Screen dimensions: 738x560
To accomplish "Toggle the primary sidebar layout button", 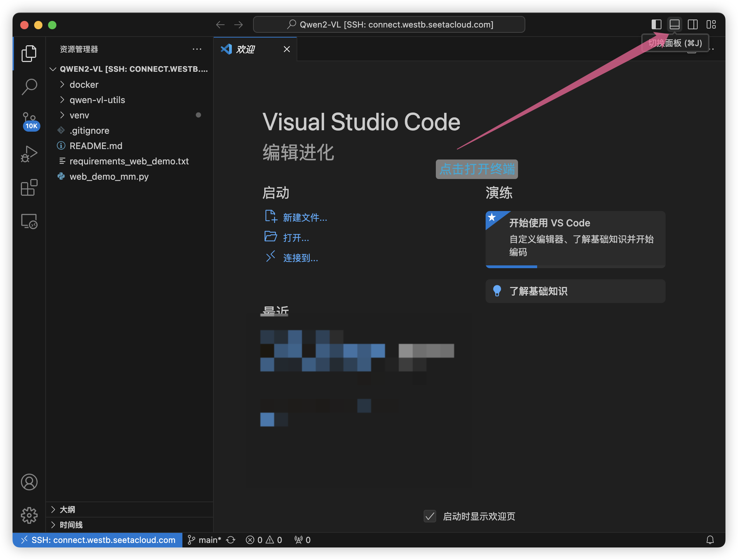I will coord(657,24).
